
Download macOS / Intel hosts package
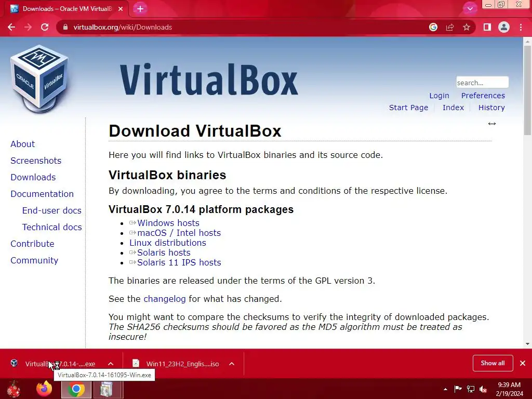(179, 233)
